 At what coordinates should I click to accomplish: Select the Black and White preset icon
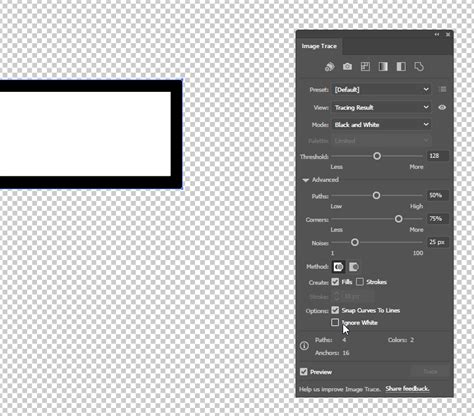click(401, 67)
